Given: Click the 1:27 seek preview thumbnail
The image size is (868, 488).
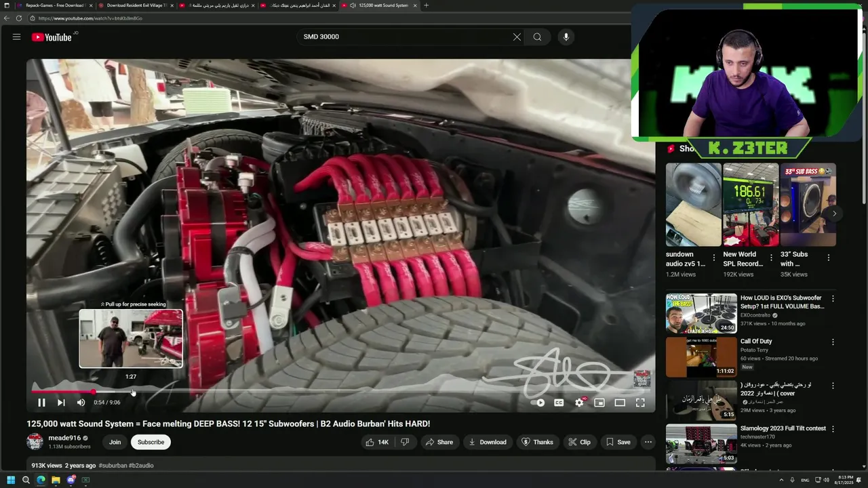Looking at the screenshot, I should 131,339.
